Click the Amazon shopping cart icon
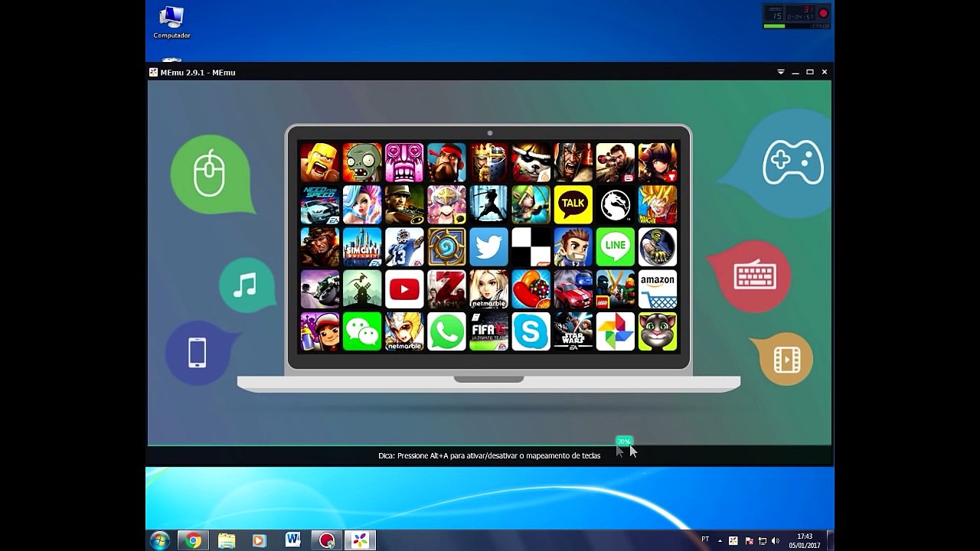Image resolution: width=980 pixels, height=551 pixels. pyautogui.click(x=658, y=289)
